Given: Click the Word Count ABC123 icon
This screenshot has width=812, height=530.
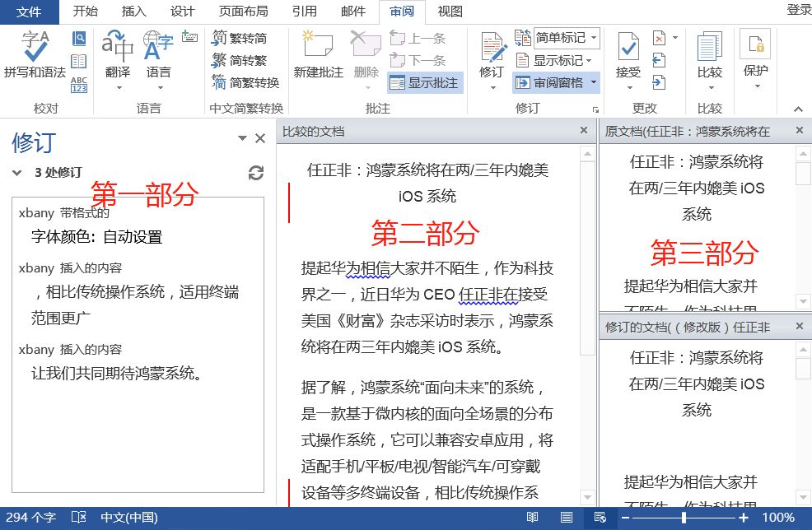Looking at the screenshot, I should click(79, 85).
